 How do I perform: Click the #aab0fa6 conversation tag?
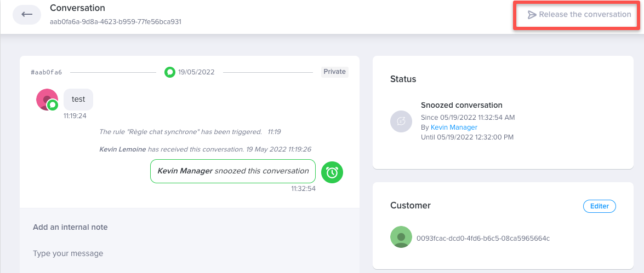[x=47, y=72]
